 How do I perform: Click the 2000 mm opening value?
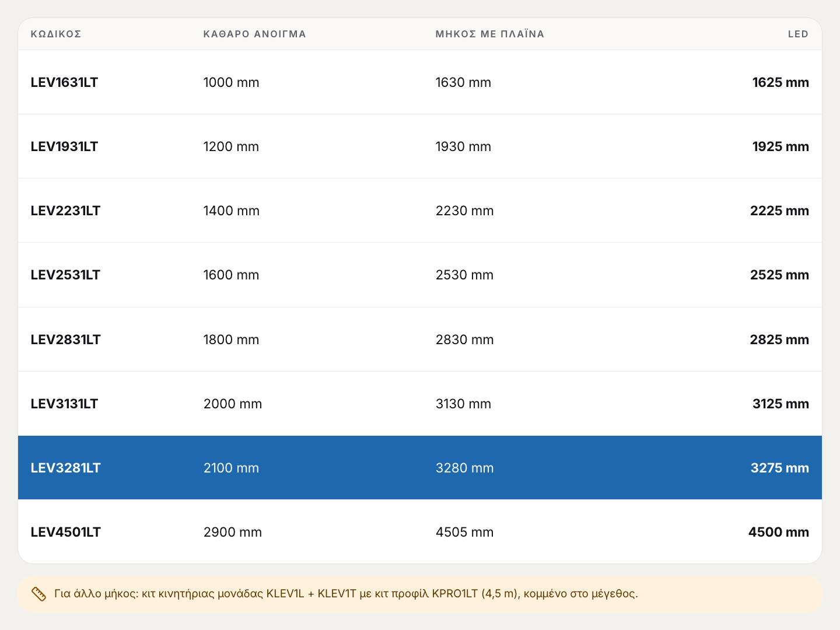(x=233, y=404)
